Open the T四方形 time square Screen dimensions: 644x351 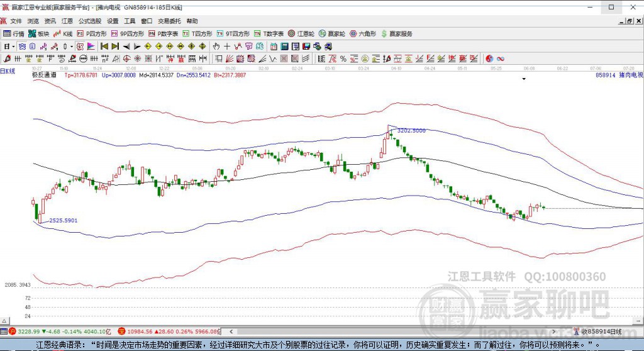(x=197, y=34)
